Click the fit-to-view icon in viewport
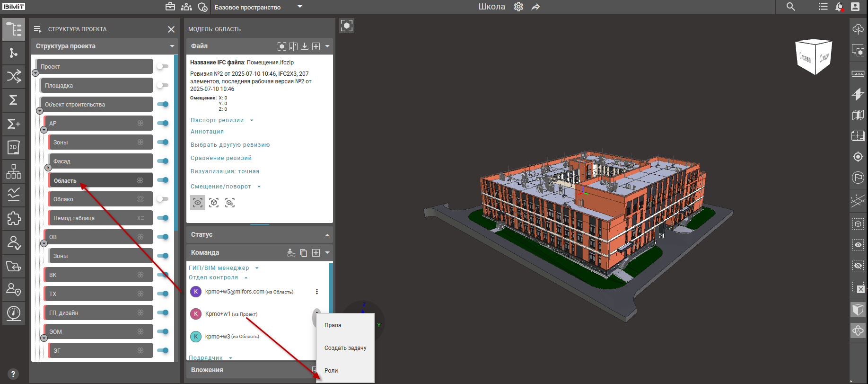The image size is (868, 384). [347, 26]
